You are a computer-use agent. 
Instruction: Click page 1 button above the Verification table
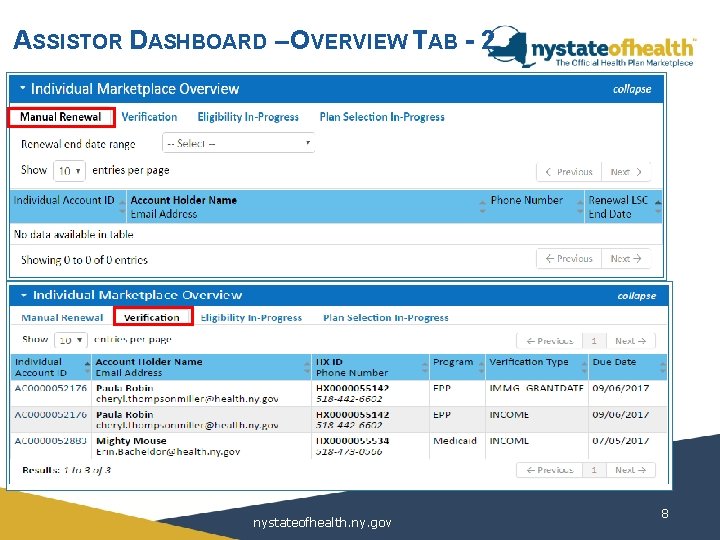tap(594, 341)
